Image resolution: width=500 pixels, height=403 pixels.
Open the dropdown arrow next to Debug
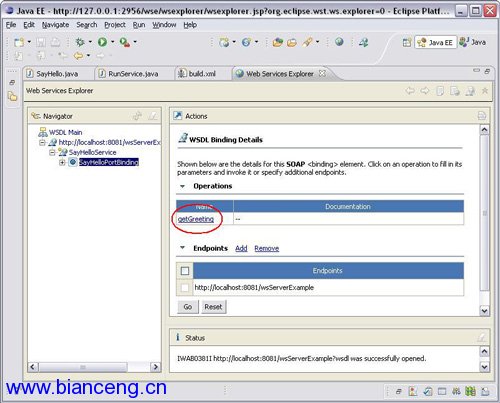point(90,42)
